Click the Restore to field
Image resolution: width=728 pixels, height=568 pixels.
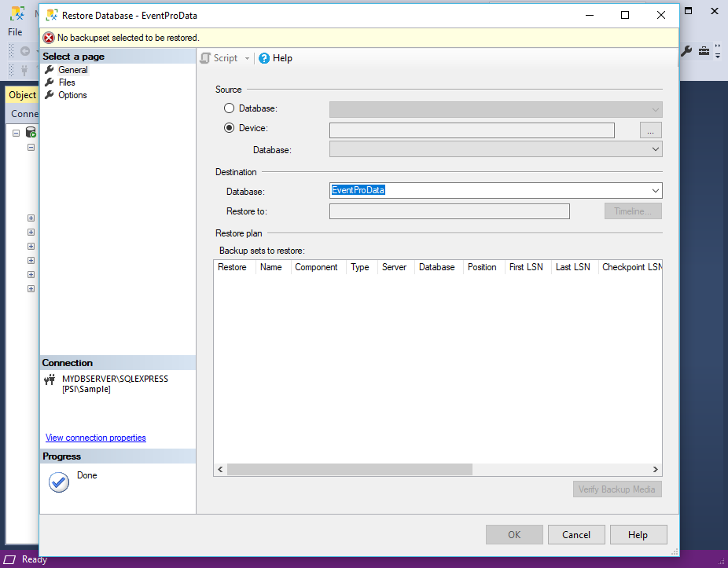[450, 211]
